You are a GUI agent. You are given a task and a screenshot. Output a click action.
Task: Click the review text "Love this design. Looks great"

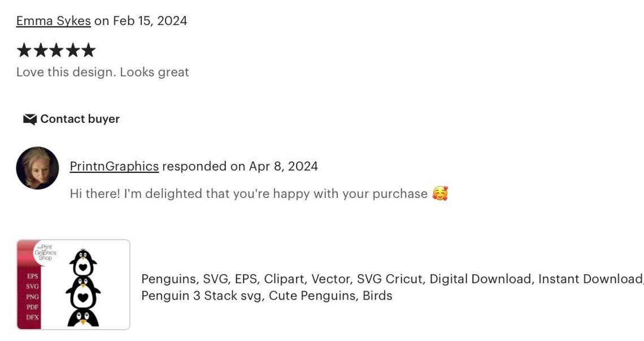click(x=103, y=72)
